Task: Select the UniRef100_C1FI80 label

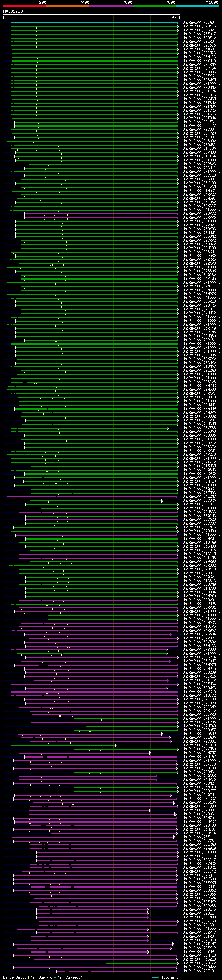Action: [x=199, y=148]
